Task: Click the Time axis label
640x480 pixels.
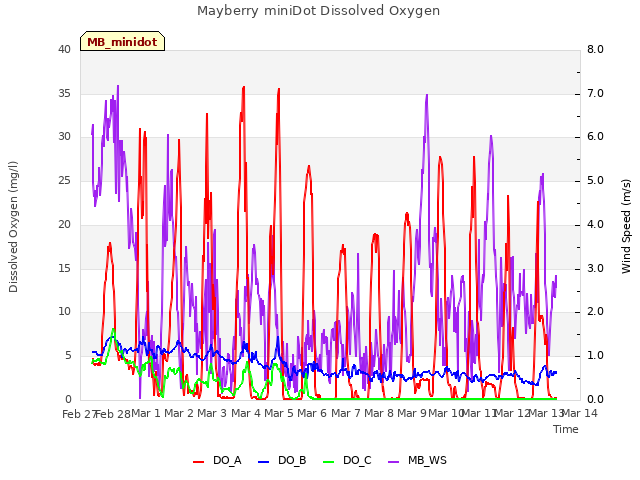Action: [566, 429]
